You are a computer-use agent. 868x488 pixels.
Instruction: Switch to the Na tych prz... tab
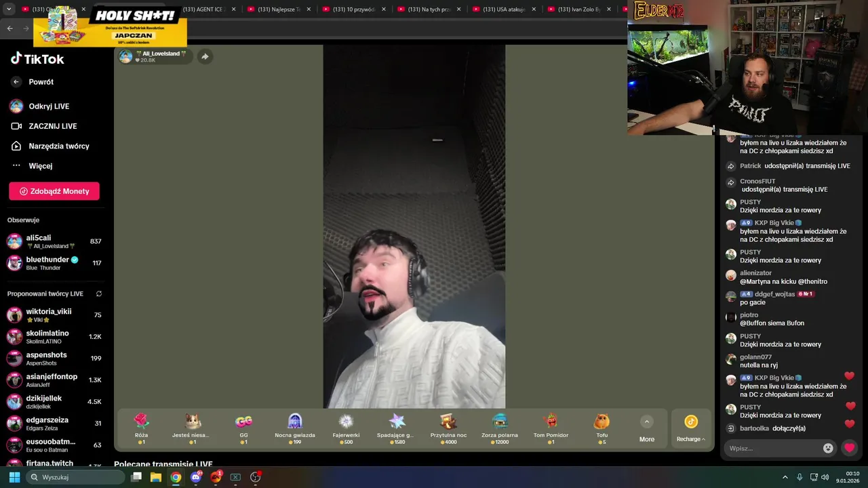(x=429, y=9)
